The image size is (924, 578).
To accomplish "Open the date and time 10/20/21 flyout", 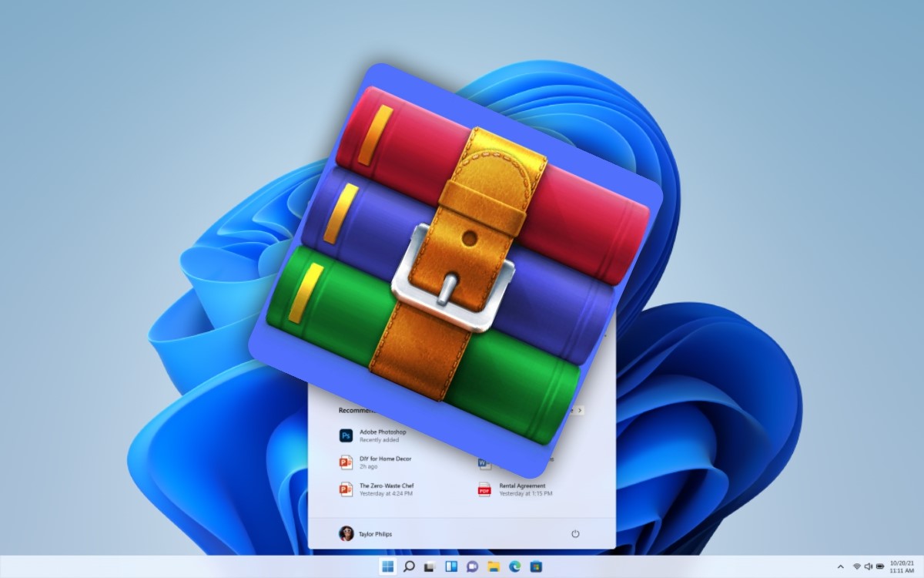I will pyautogui.click(x=901, y=567).
